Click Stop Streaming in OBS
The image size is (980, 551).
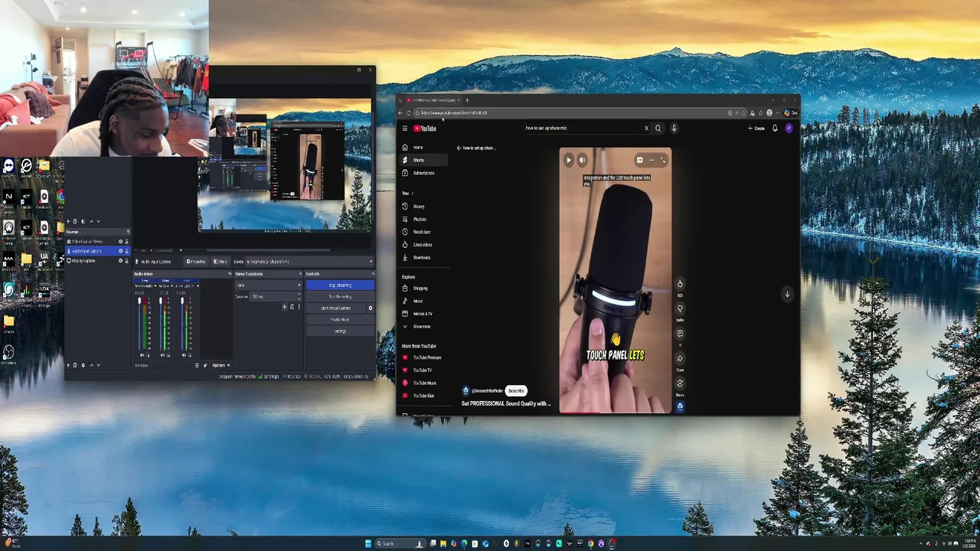340,285
